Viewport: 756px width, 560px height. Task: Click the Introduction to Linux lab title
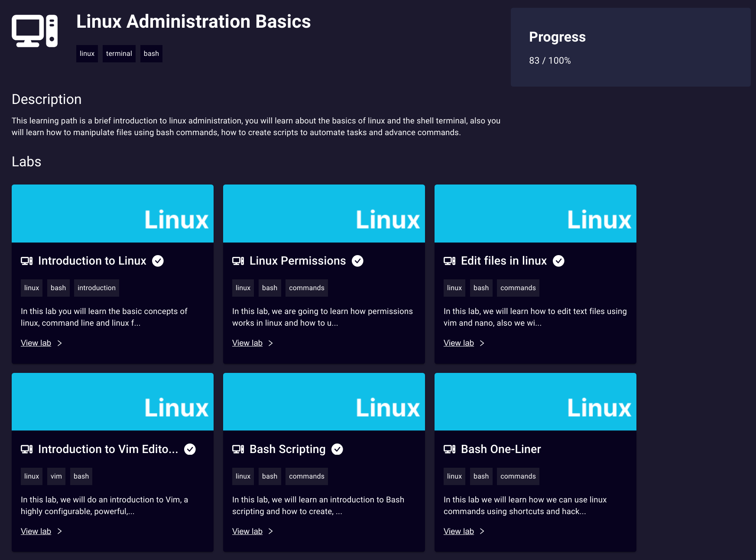pyautogui.click(x=92, y=261)
